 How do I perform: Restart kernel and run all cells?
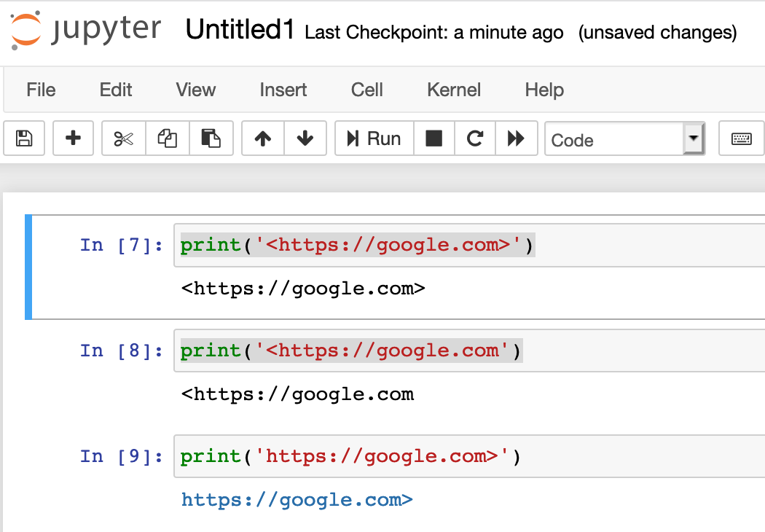click(x=517, y=138)
